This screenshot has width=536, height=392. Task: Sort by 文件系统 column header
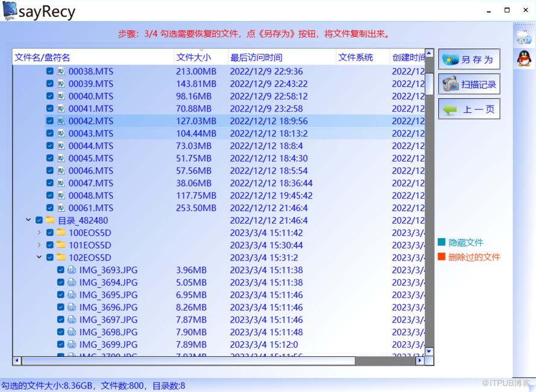pos(362,57)
